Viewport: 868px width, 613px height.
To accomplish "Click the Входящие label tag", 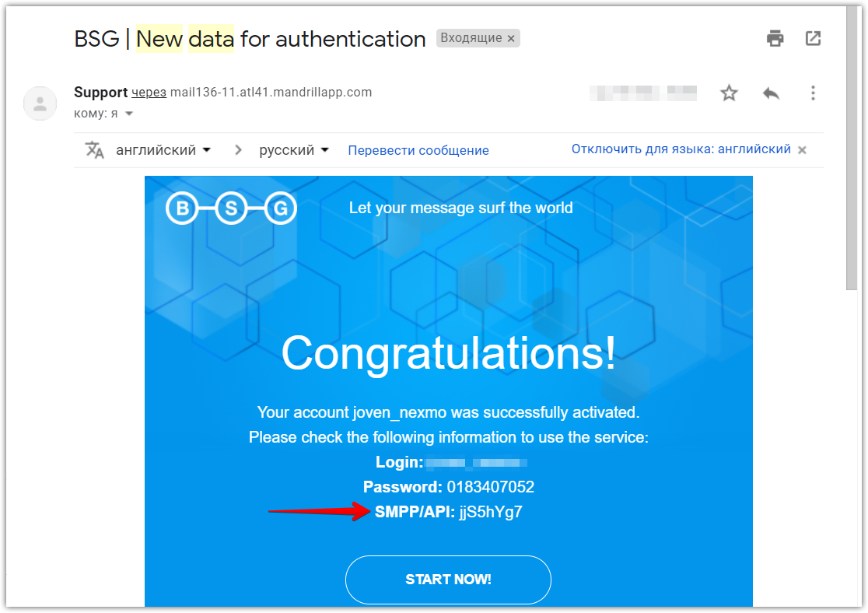I will click(x=471, y=38).
